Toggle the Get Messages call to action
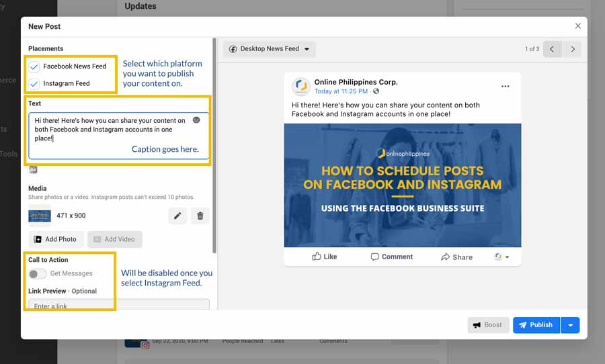Image resolution: width=605 pixels, height=364 pixels. (x=38, y=273)
